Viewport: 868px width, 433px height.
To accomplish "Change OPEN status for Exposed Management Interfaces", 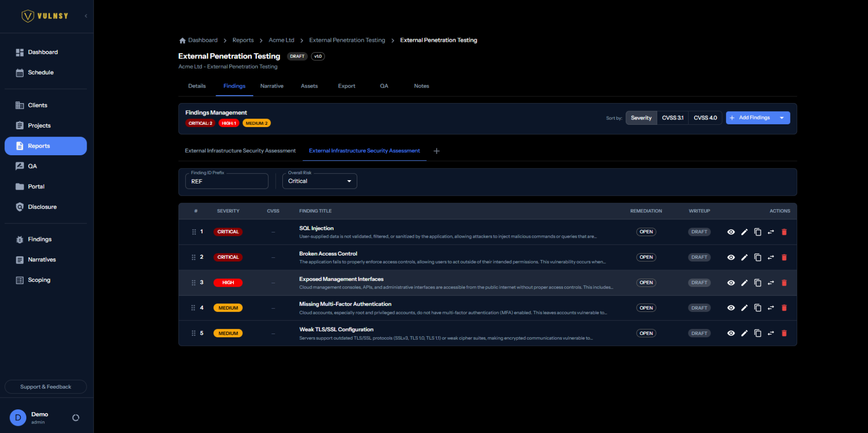I will pyautogui.click(x=646, y=283).
